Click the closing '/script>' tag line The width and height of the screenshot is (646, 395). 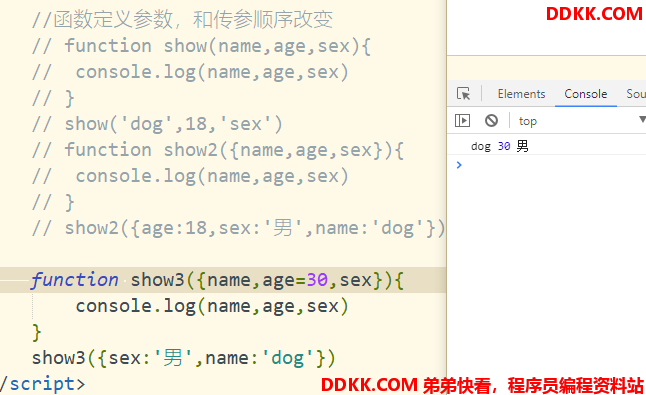coord(42,384)
